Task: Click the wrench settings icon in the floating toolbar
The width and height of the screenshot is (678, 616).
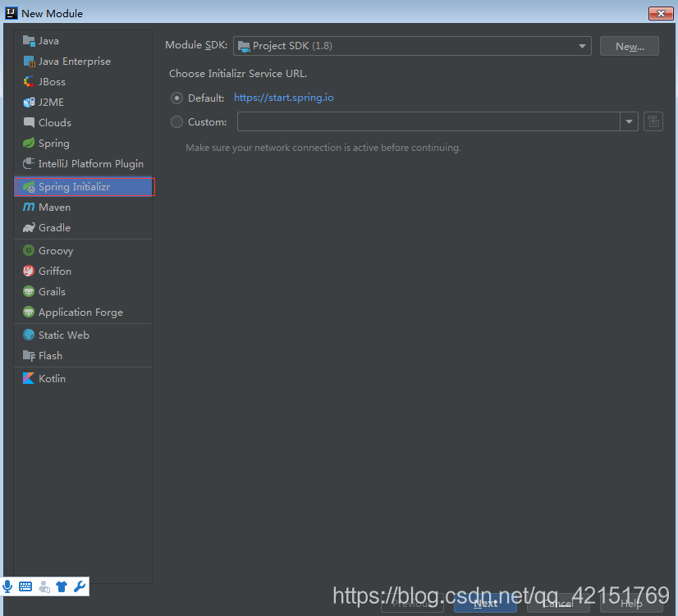Action: point(80,586)
